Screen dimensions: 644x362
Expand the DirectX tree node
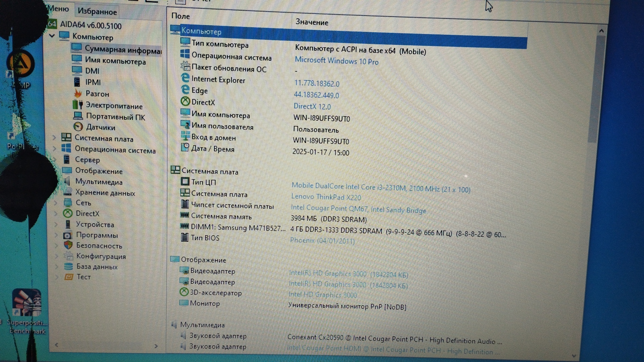click(x=56, y=213)
